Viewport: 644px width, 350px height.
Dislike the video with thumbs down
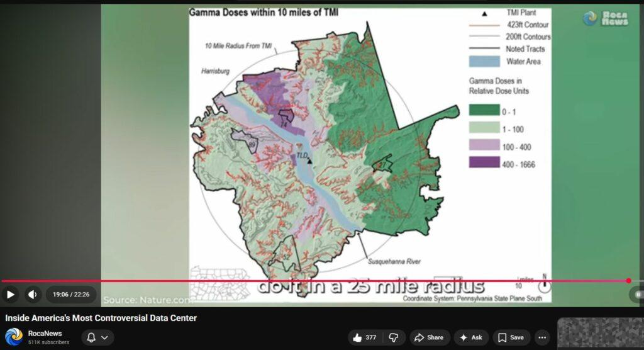click(x=393, y=337)
